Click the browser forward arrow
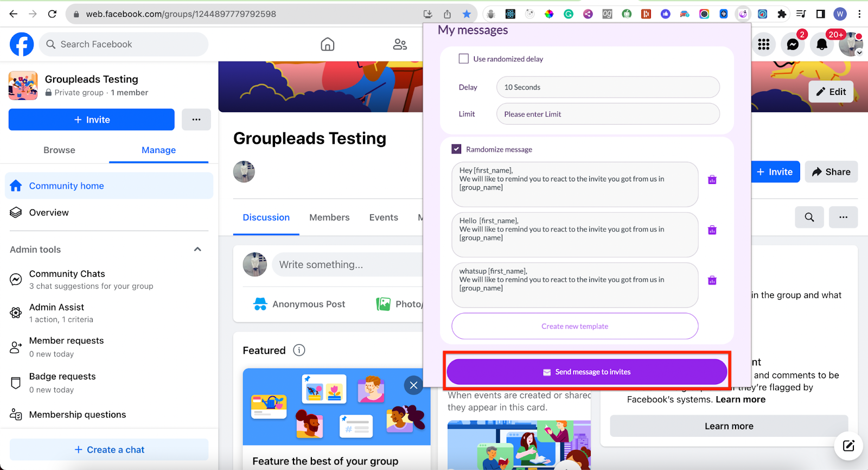Image resolution: width=868 pixels, height=470 pixels. [33, 14]
